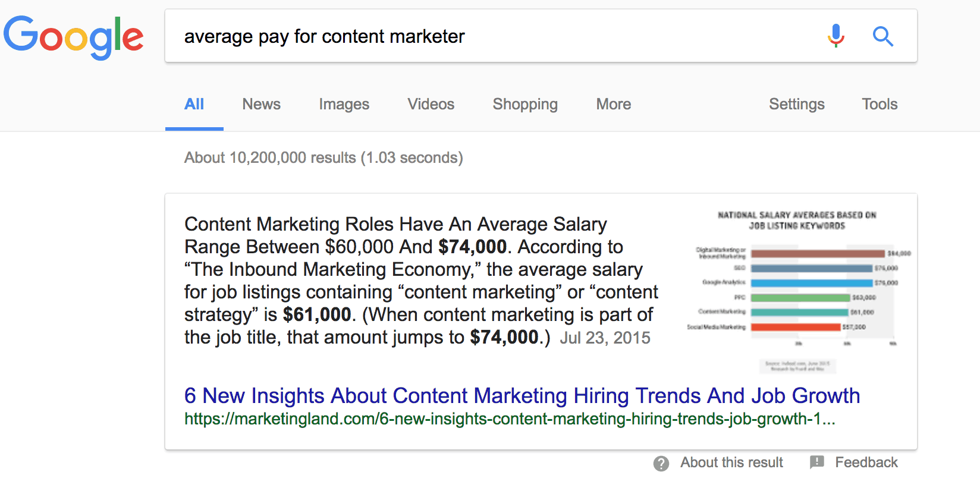The image size is (980, 491).
Task: Click the Feedback text link
Action: tap(866, 462)
